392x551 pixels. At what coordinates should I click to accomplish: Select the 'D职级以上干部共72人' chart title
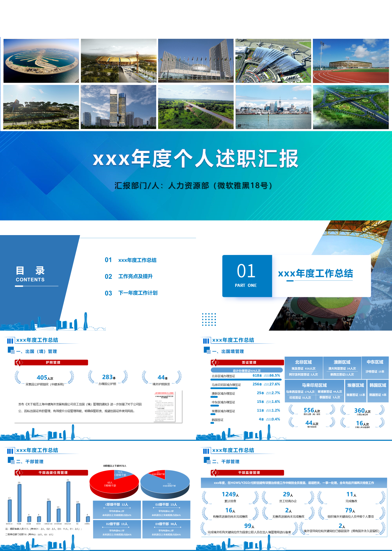115,466
